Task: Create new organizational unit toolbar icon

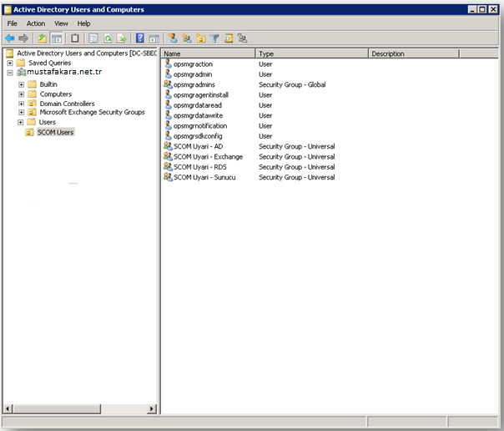Action: pos(201,38)
